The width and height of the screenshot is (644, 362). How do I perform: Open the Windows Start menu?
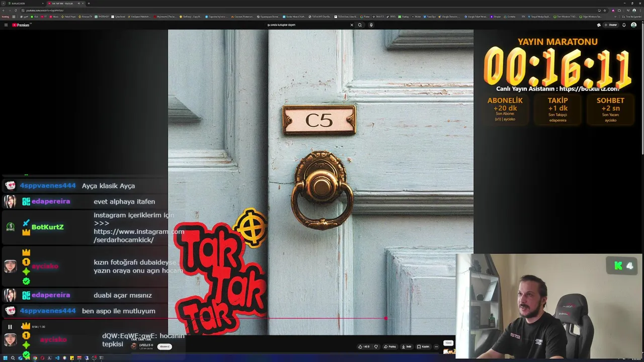(5, 358)
